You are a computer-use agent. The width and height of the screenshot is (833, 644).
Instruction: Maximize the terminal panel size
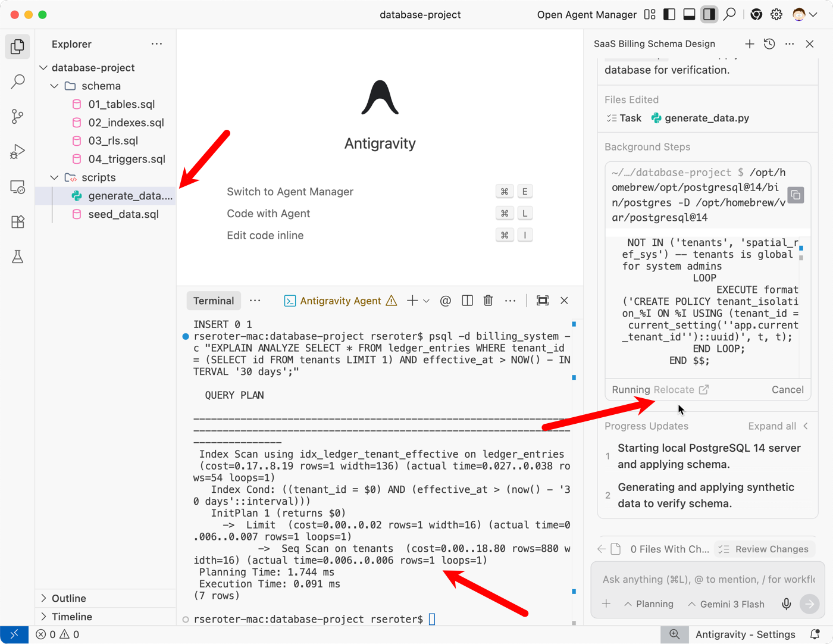tap(542, 301)
